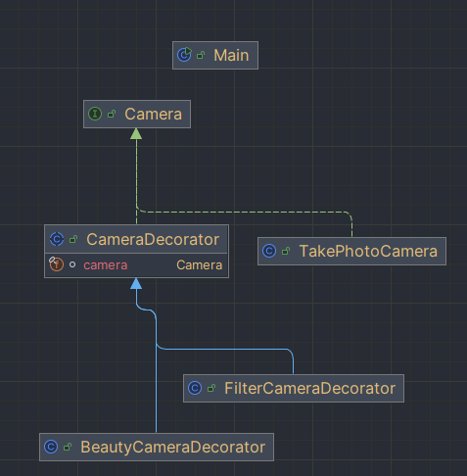Click the public lock icon on TakePhotoCamera
467x476 pixels.
pyautogui.click(x=286, y=251)
